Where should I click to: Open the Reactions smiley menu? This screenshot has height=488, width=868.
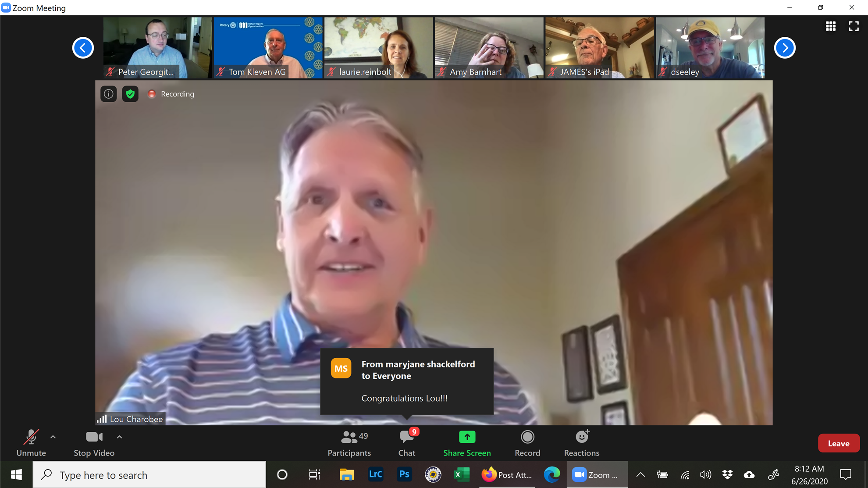pos(581,442)
